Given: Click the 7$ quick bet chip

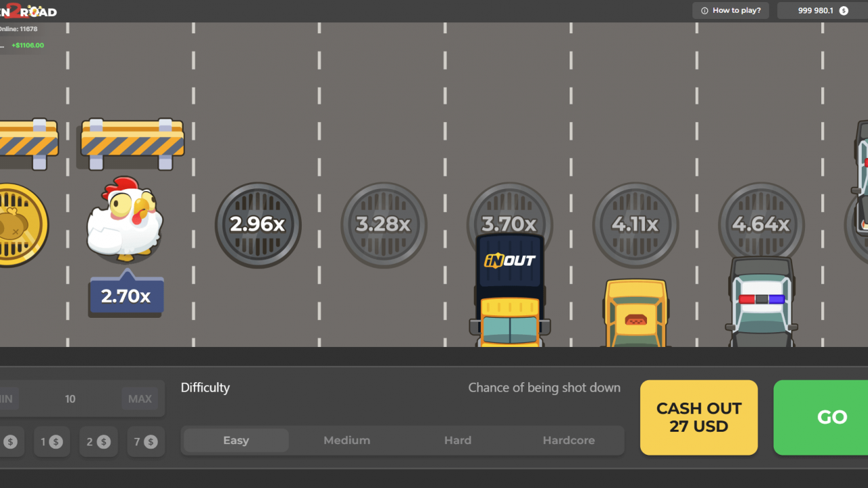Looking at the screenshot, I should [x=146, y=441].
